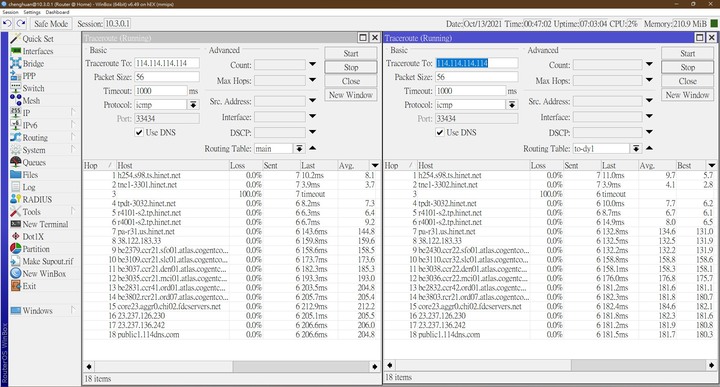720x387 pixels.
Task: Click the green status indicator at top right
Action: (x=714, y=23)
